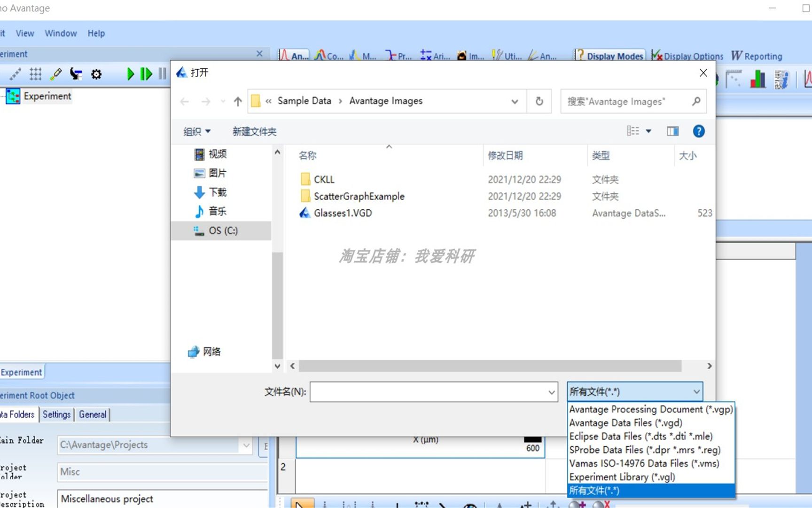The width and height of the screenshot is (812, 508).
Task: Choose Avantage Processing Document (*.vgp) filter
Action: [651, 409]
